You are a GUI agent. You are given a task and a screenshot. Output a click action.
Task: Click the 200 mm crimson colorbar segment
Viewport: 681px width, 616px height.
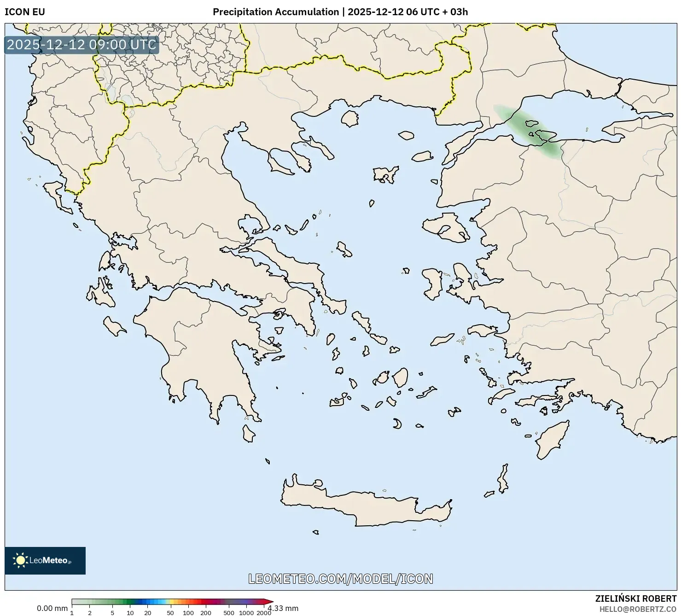206,601
